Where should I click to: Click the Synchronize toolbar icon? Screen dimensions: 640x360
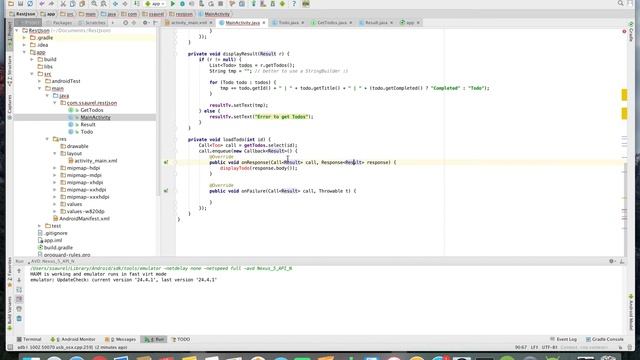point(30,4)
